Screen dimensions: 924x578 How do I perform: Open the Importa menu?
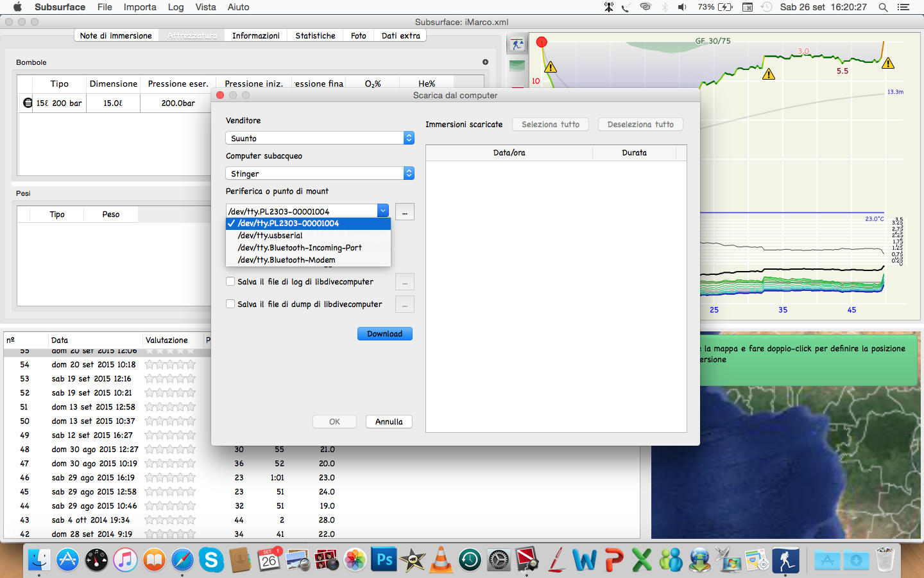140,7
